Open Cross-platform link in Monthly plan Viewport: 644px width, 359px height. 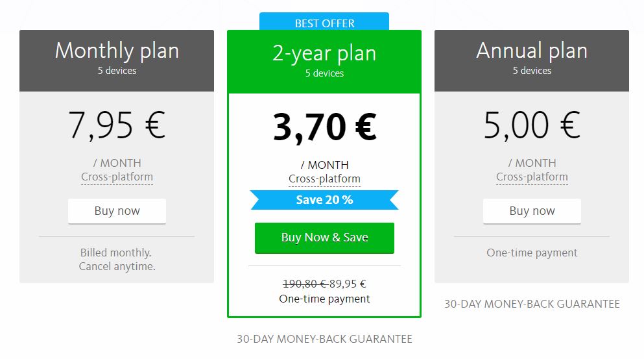117,177
